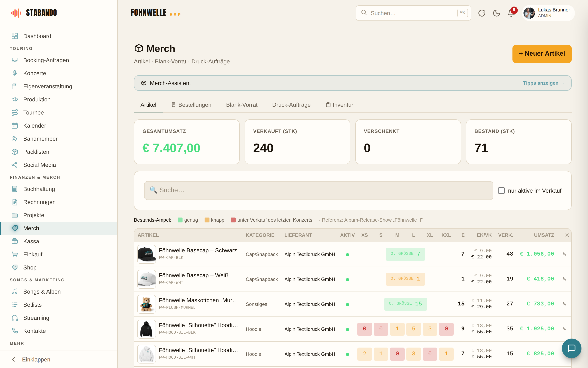Switch to the Blank-Vorrat tab
Image resolution: width=588 pixels, height=368 pixels.
point(242,105)
